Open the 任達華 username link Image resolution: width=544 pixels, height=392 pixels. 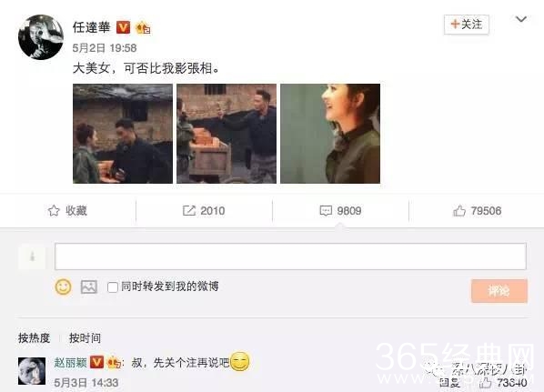click(x=92, y=27)
